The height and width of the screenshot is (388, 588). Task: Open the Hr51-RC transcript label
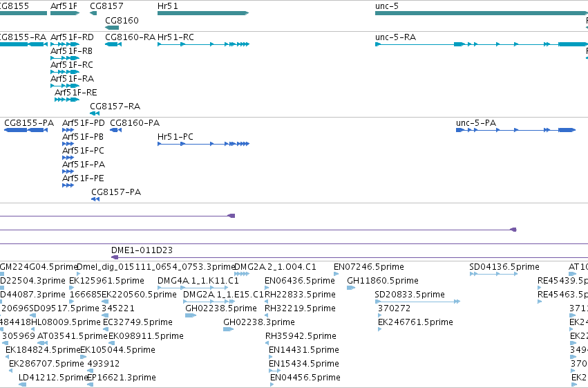[x=176, y=37]
